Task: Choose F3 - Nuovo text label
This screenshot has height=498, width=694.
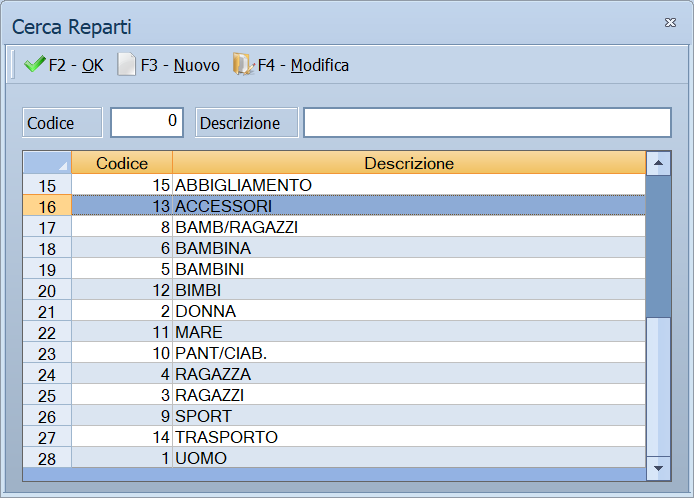Action: [x=180, y=66]
